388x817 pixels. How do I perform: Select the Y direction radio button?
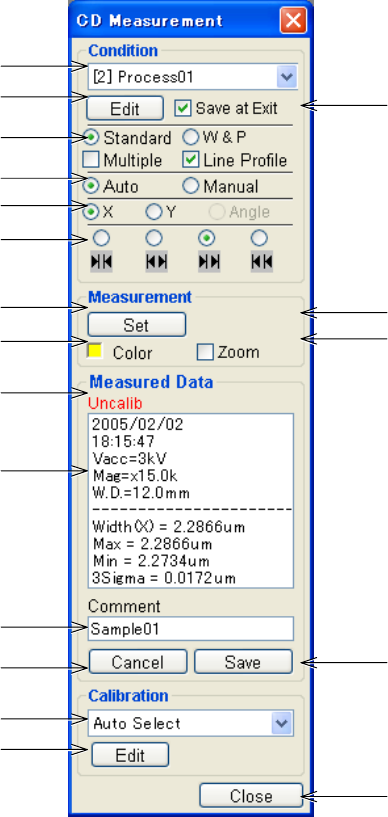click(x=154, y=212)
